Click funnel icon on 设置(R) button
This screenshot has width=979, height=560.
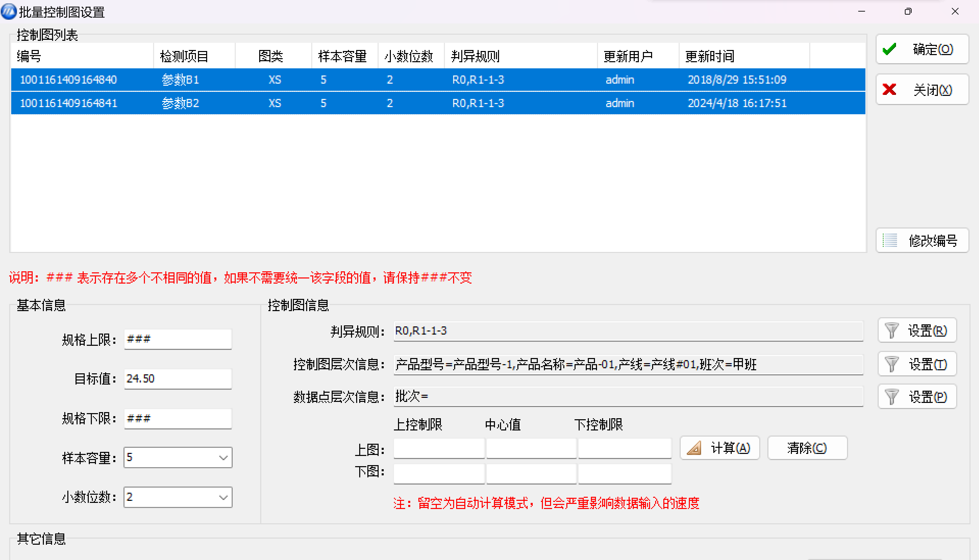(892, 331)
